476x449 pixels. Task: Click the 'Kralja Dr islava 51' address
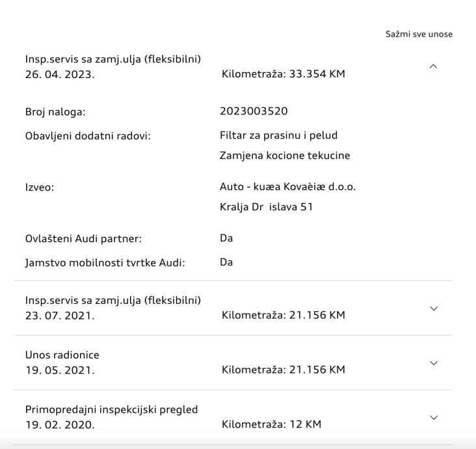(266, 208)
